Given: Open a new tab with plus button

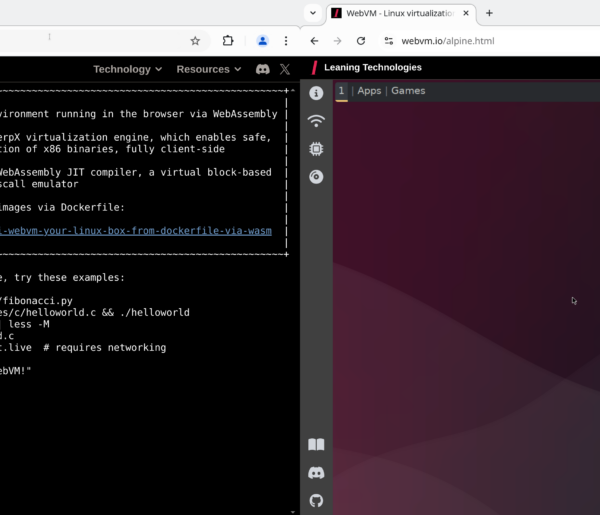Looking at the screenshot, I should coord(489,13).
